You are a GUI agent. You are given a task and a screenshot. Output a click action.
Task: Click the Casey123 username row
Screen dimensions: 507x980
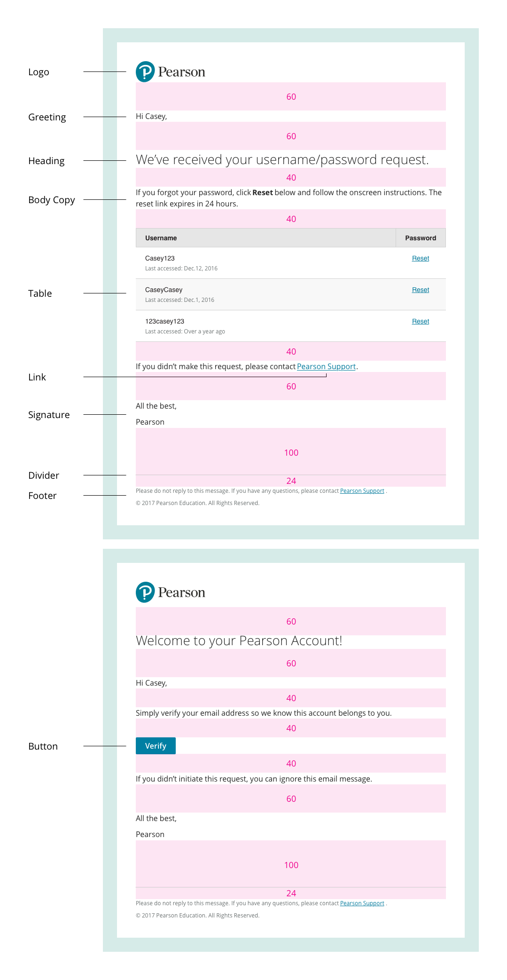tap(160, 258)
